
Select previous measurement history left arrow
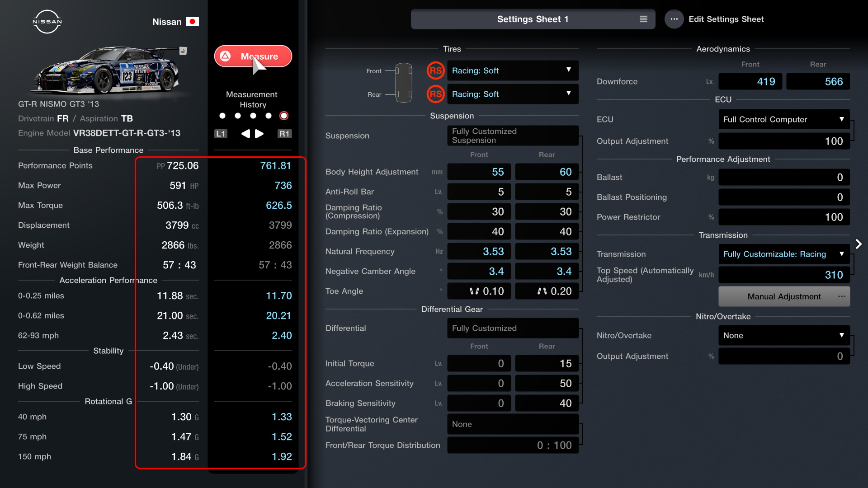pyautogui.click(x=245, y=134)
